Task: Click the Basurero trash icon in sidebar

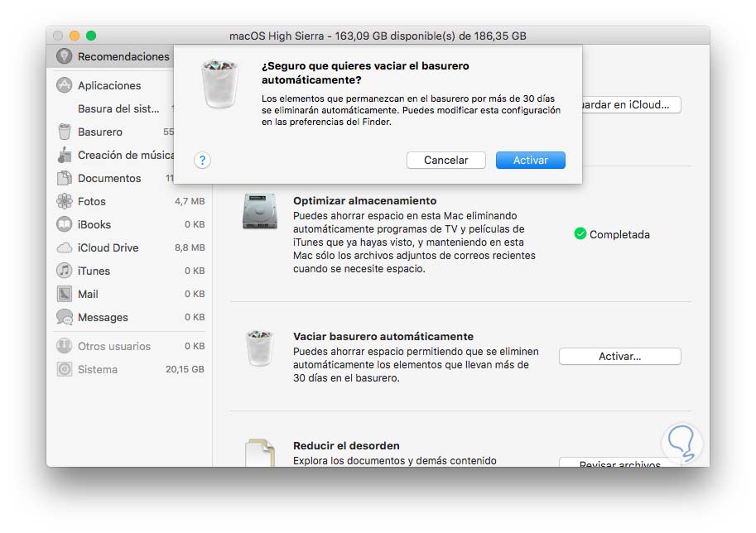Action: coord(64,132)
